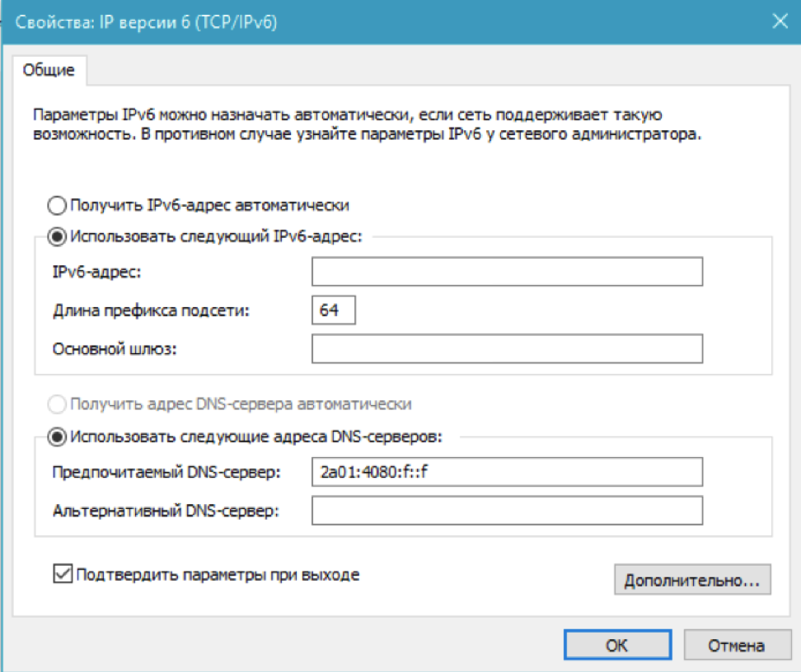The image size is (801, 672).
Task: Open the Дополнительно... advanced settings
Action: [x=692, y=580]
